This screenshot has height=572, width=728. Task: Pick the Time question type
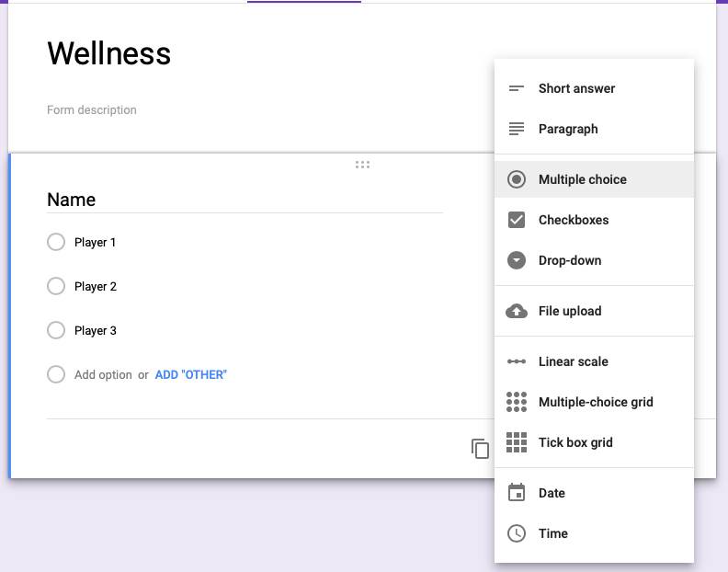tap(552, 533)
